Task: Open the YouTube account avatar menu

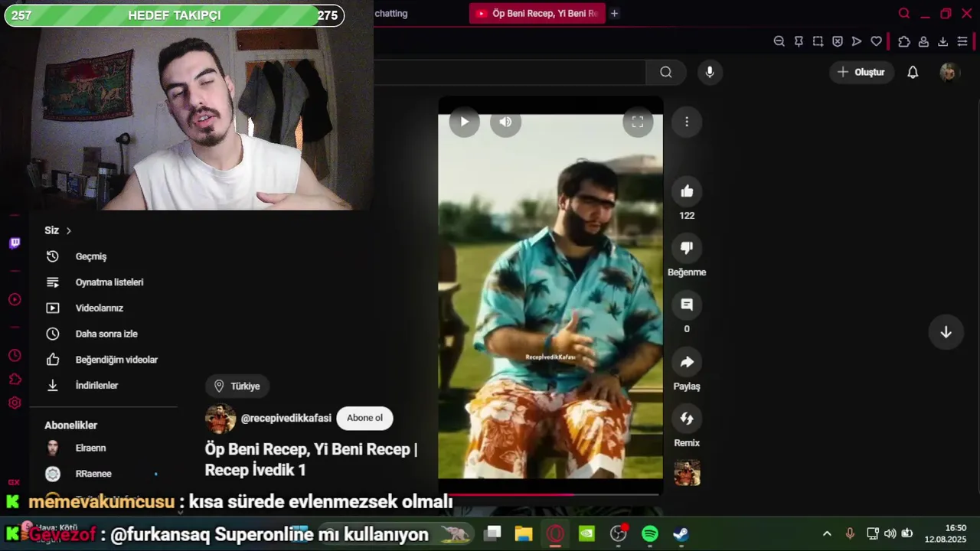Action: 949,72
